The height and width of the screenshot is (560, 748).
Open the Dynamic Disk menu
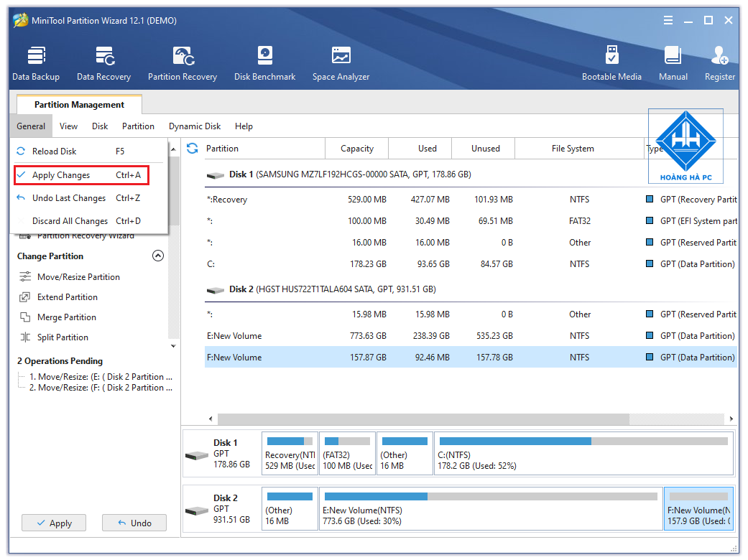194,126
